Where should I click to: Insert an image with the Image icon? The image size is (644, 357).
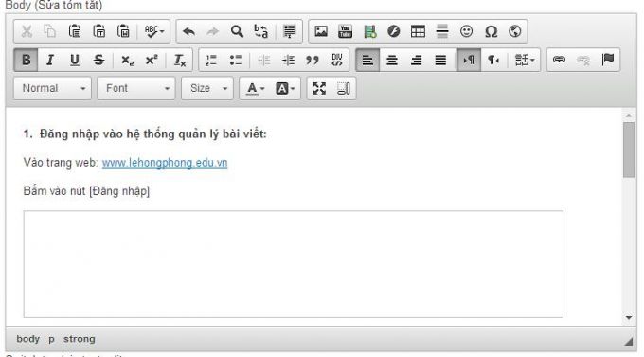321,31
